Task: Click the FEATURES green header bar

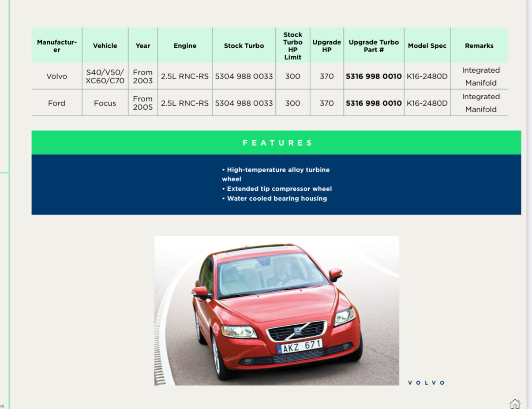Action: tap(276, 143)
